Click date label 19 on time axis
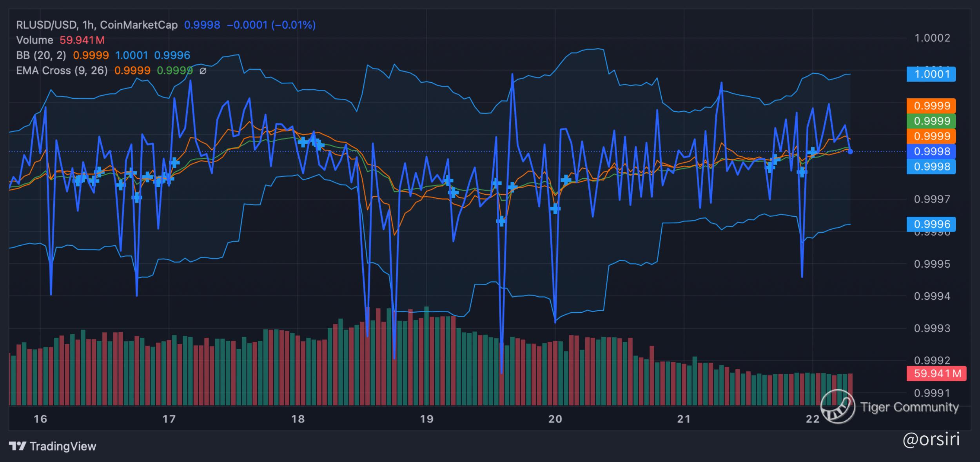980x462 pixels. point(426,419)
